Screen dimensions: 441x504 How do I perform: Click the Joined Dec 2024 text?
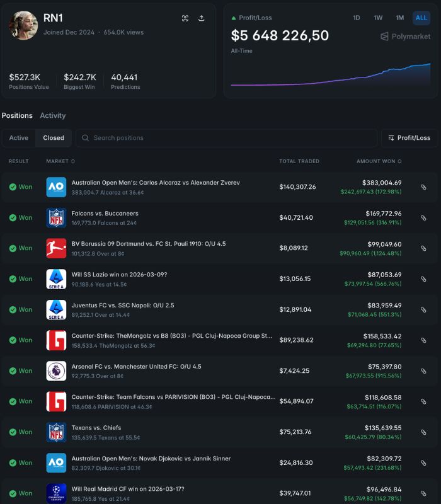(69, 33)
